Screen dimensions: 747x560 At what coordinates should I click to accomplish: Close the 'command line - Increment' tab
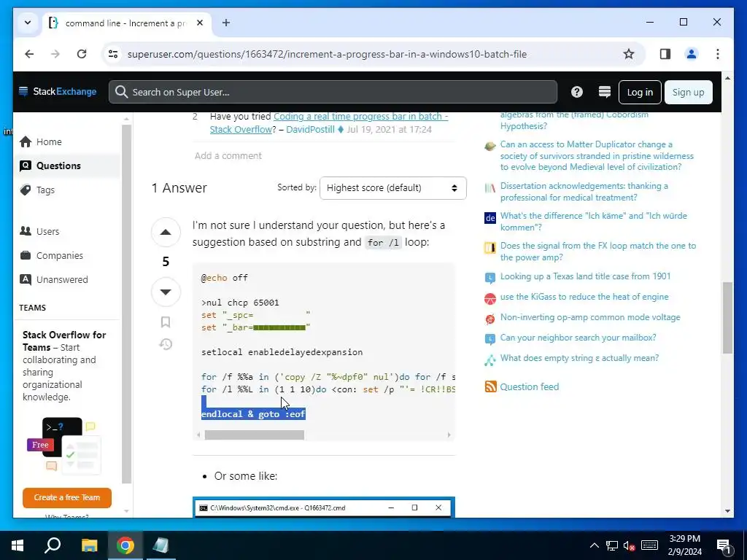point(200,23)
